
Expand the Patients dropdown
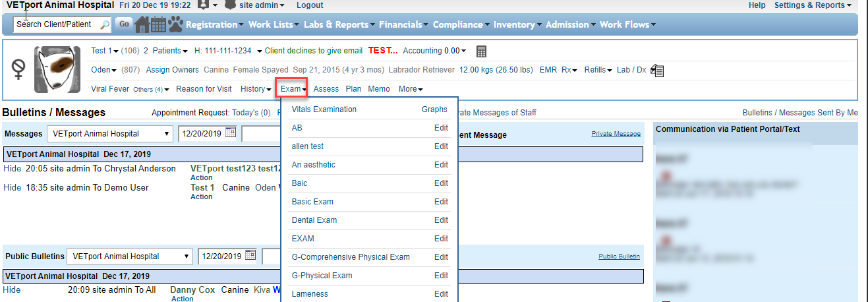(170, 51)
